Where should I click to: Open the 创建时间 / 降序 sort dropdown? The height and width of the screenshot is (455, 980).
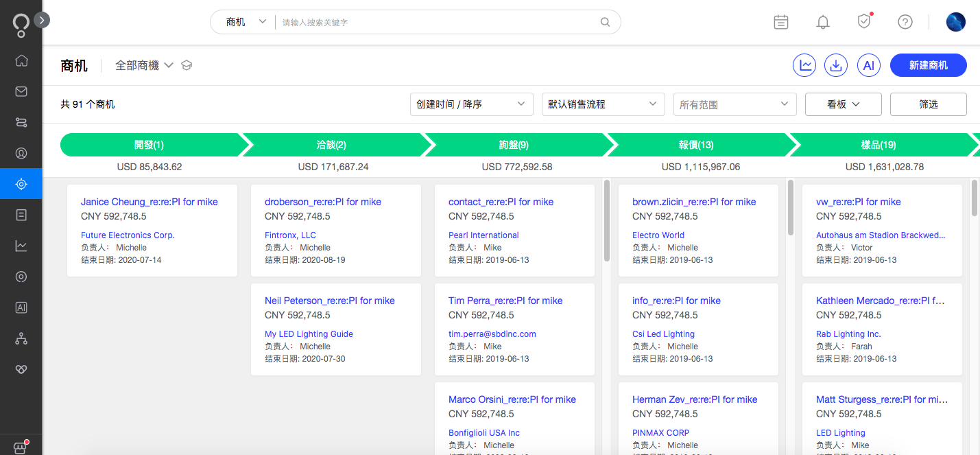tap(472, 104)
